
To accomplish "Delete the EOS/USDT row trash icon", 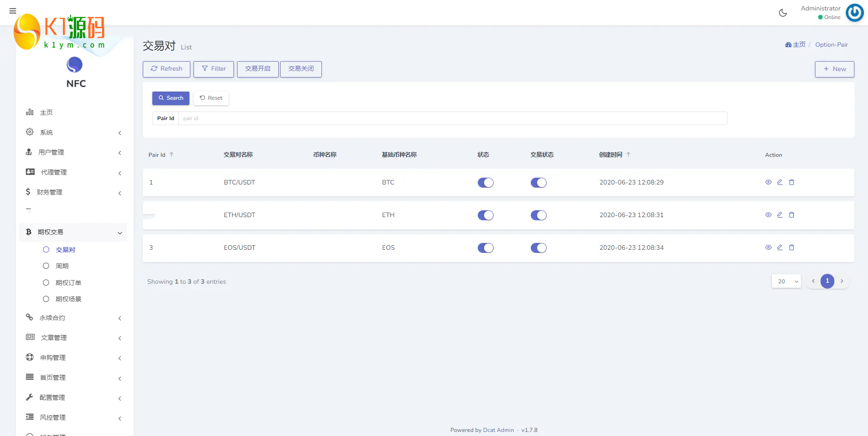I will pyautogui.click(x=791, y=247).
